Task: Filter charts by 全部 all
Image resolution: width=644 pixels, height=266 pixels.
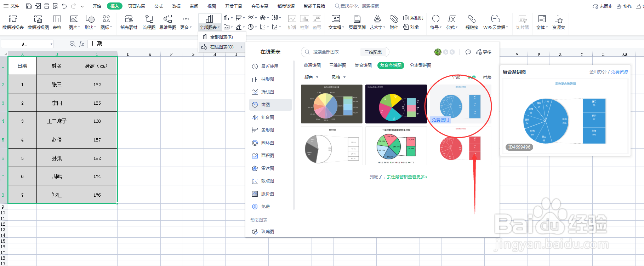Action: tap(456, 77)
